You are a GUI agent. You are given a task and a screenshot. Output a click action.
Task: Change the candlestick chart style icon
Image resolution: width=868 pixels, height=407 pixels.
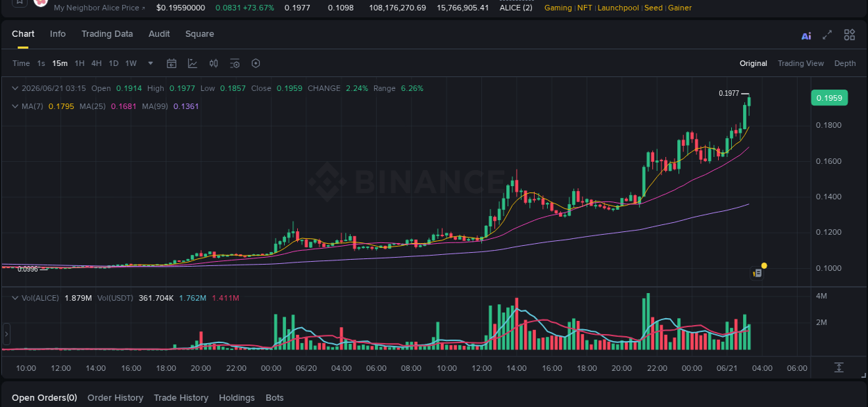(x=214, y=63)
